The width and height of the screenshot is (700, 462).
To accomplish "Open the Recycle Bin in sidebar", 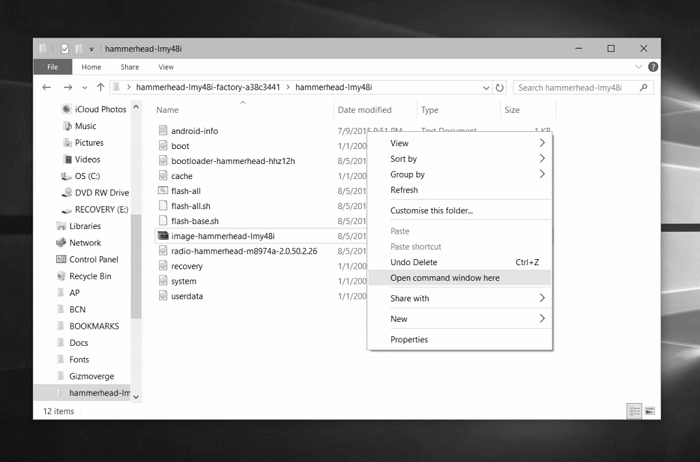I will 90,276.
